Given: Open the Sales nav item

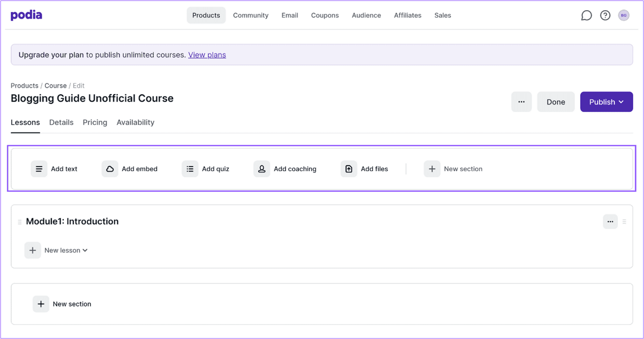Looking at the screenshot, I should point(443,15).
